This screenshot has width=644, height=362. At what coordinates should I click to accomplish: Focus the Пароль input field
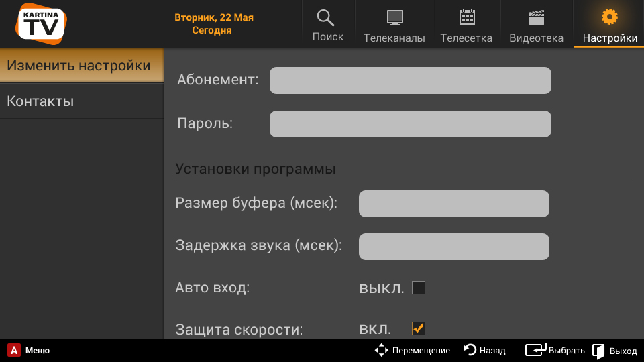click(x=410, y=124)
